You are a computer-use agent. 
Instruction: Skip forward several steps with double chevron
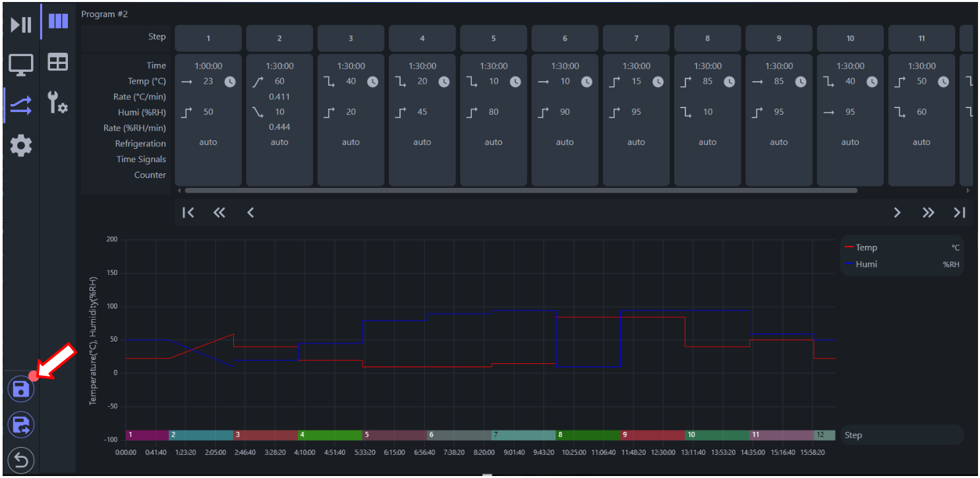[x=928, y=212]
